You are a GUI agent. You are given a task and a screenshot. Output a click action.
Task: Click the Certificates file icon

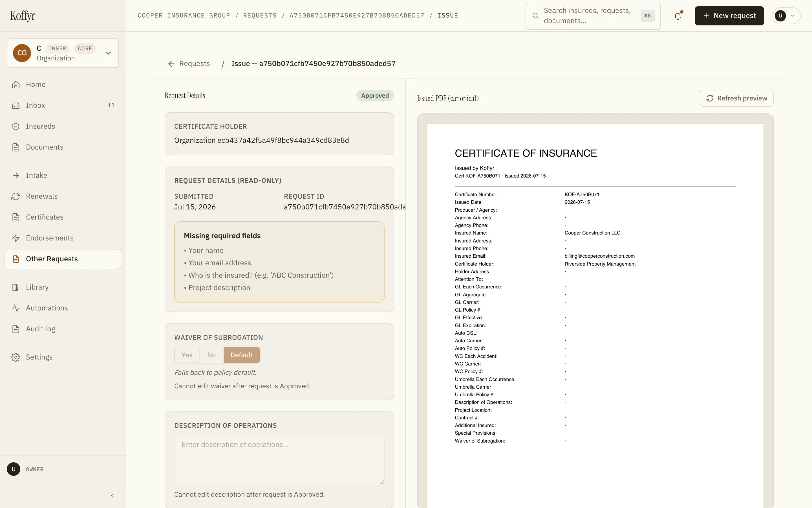click(16, 217)
